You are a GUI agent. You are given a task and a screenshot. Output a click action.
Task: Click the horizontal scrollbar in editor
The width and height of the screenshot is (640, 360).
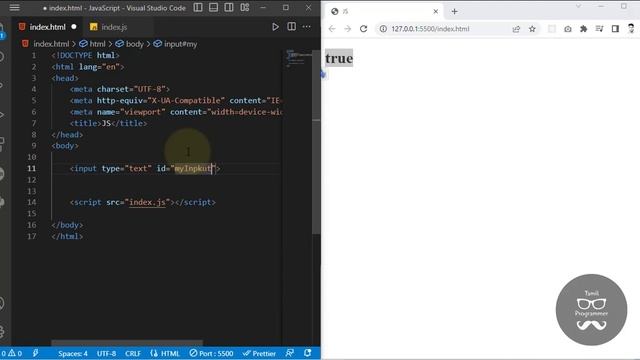127,342
